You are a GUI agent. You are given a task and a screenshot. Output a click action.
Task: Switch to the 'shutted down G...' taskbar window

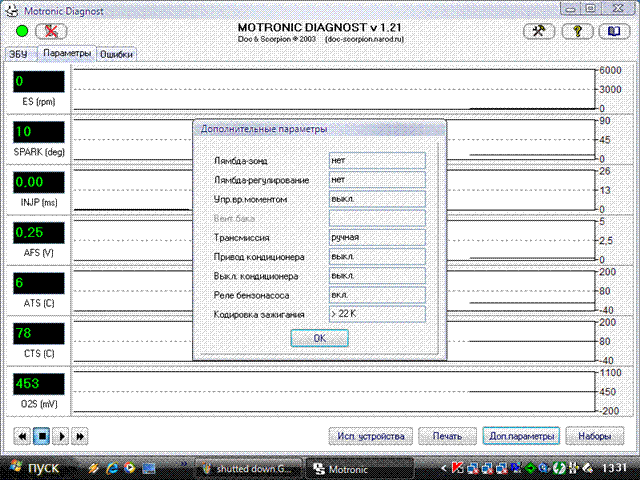pos(249,469)
